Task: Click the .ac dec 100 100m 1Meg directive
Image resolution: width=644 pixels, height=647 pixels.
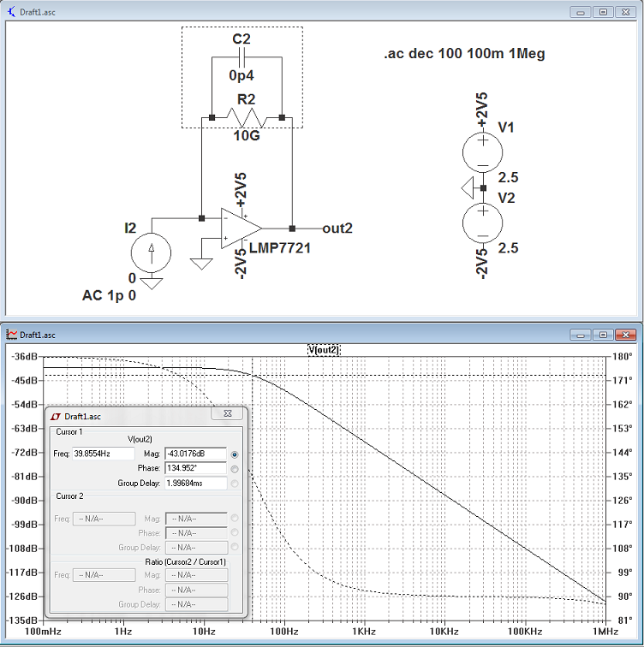Action: (x=464, y=53)
